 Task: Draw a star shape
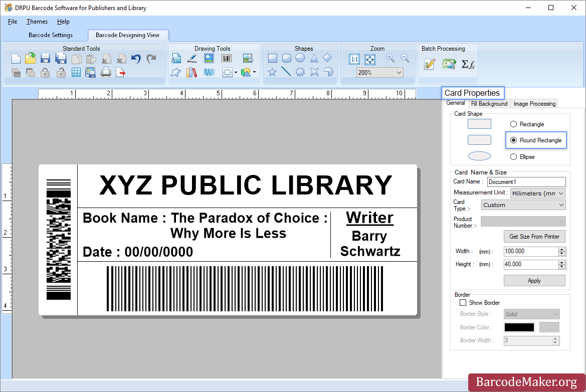click(x=272, y=72)
